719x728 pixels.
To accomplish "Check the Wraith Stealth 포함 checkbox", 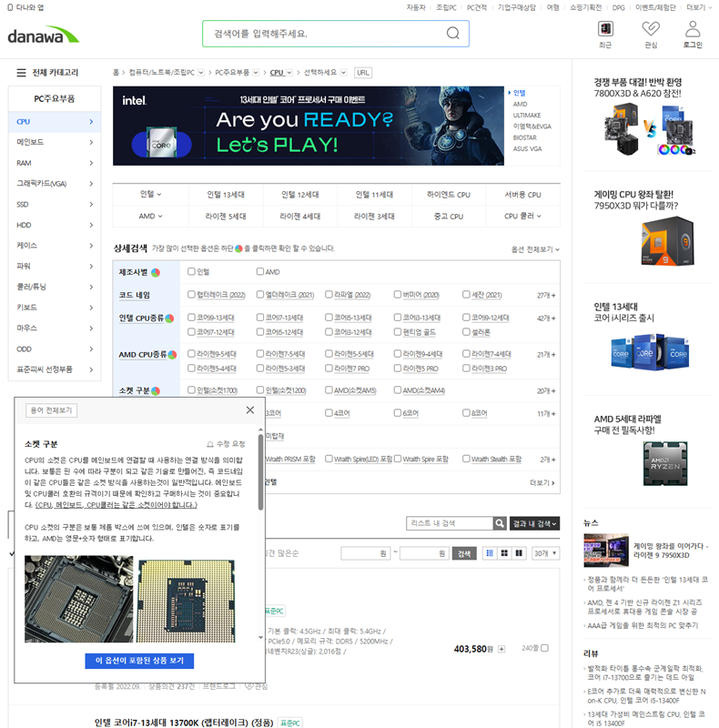I will pyautogui.click(x=466, y=459).
